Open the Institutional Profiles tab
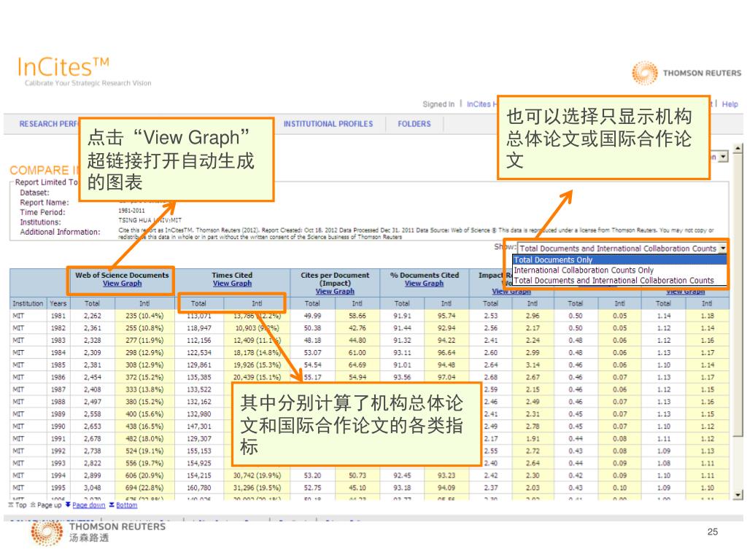Image resolution: width=747 pixels, height=560 pixels. 328,124
